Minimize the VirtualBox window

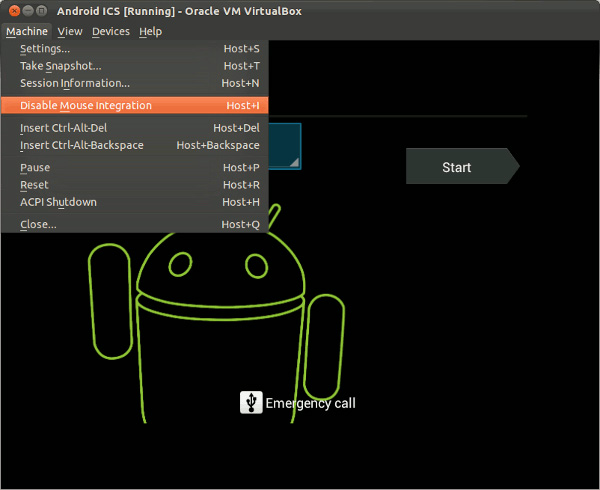click(x=28, y=11)
